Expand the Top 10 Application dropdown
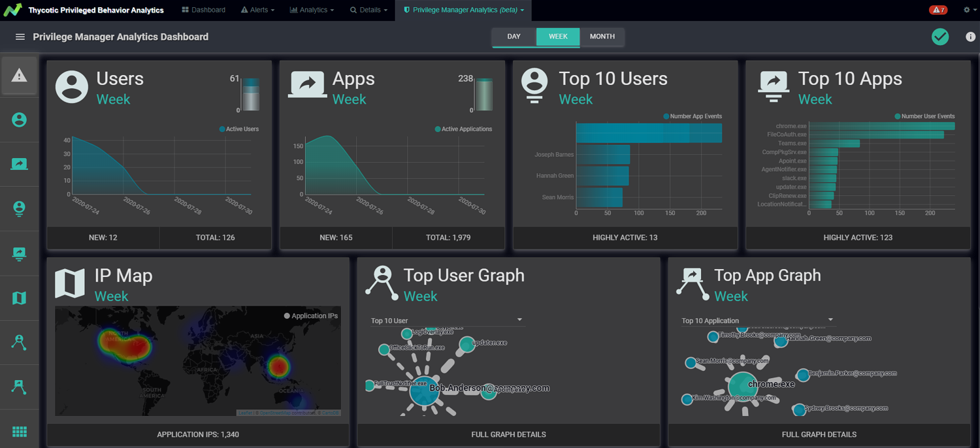980x448 pixels. [757, 320]
